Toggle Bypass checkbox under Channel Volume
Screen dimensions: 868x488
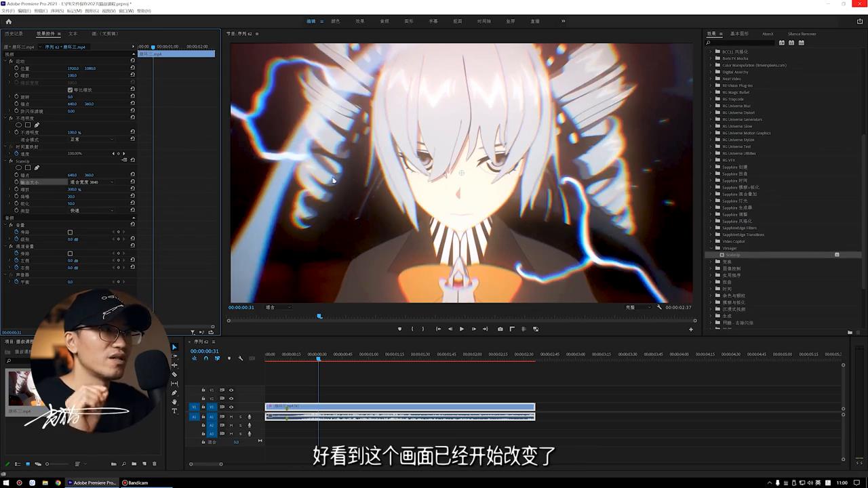[70, 253]
